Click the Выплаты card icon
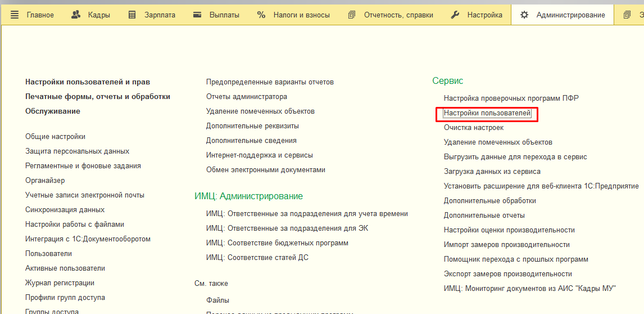The height and width of the screenshot is (314, 644). coord(197,15)
